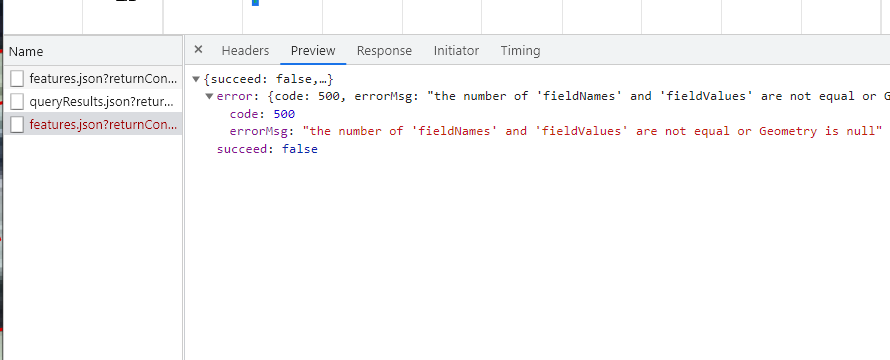This screenshot has height=360, width=890.
Task: Click the red errorMsg string on its own line
Action: pyautogui.click(x=591, y=131)
